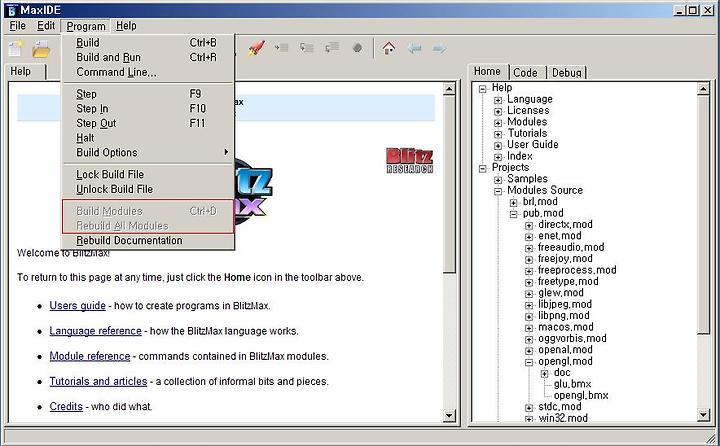Viewport: 720px width, 446px height.
Task: Expand the Licenses tree node
Action: point(498,112)
